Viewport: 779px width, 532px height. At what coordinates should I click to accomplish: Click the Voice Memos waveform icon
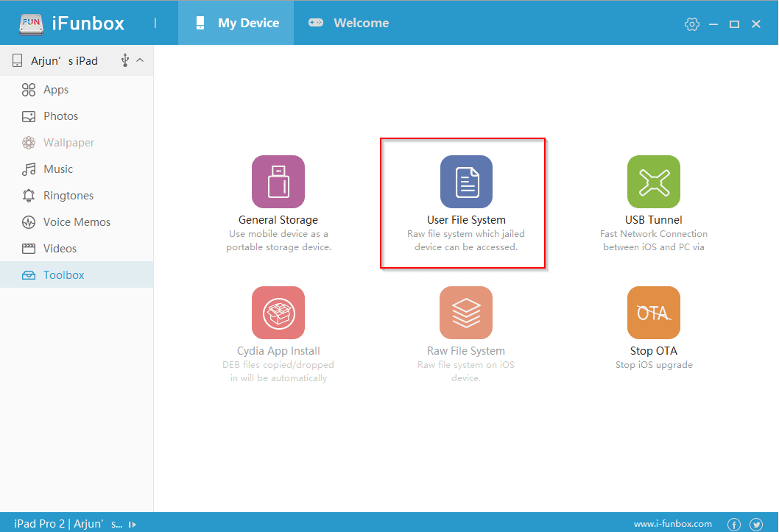click(29, 221)
